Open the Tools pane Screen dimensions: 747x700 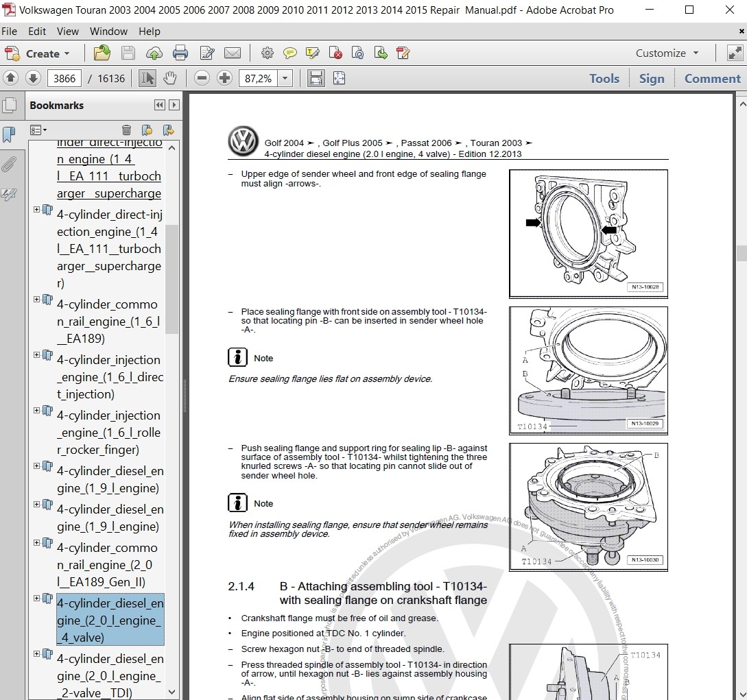(x=604, y=78)
